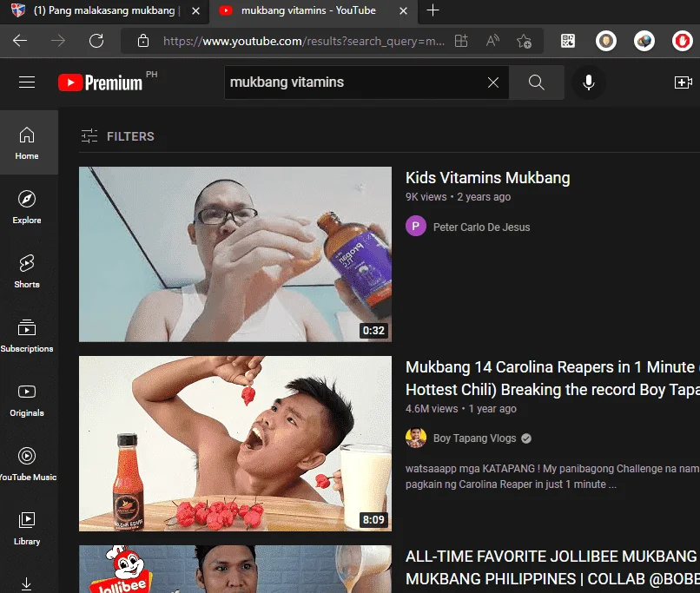The height and width of the screenshot is (593, 700).
Task: Open Explore in the sidebar
Action: (x=27, y=207)
